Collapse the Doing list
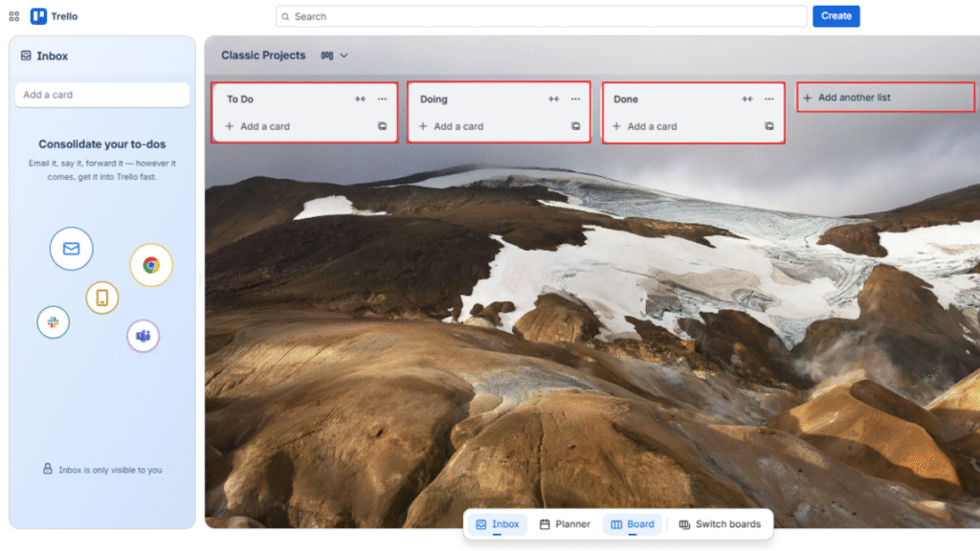 coord(553,99)
